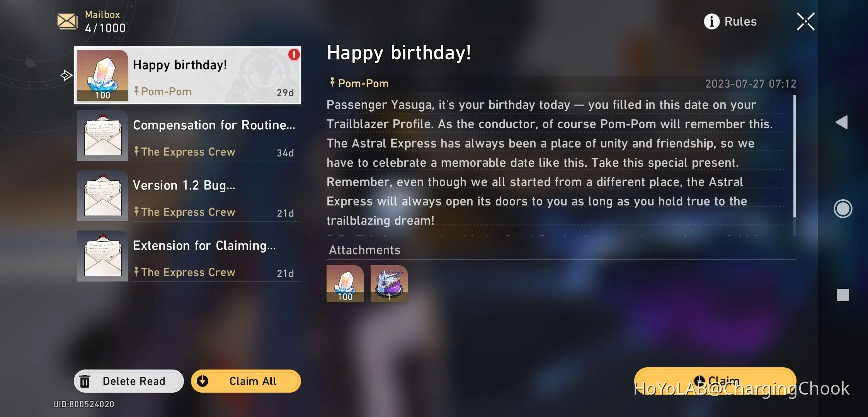This screenshot has height=417, width=868.
Task: Tap the Android recent apps square
Action: click(x=843, y=295)
